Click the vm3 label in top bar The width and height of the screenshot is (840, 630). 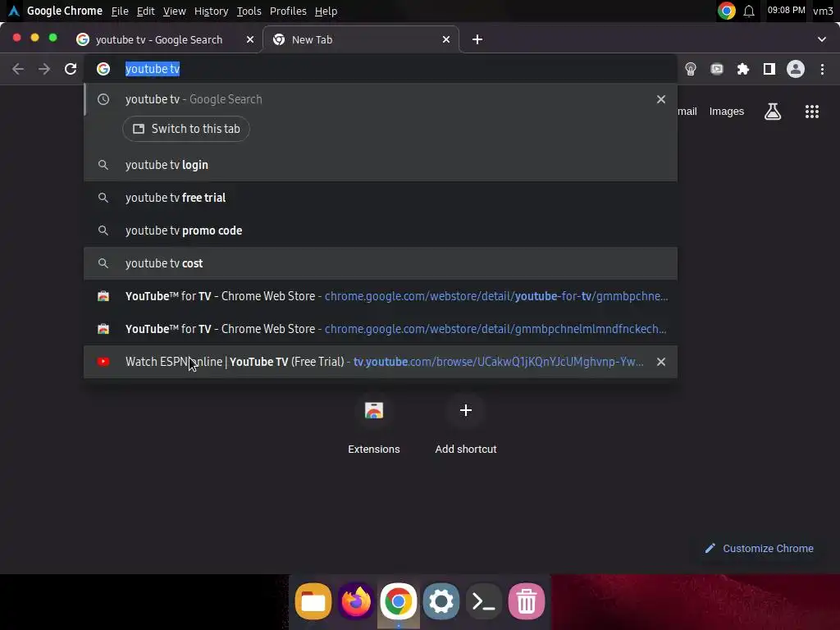pyautogui.click(x=823, y=11)
